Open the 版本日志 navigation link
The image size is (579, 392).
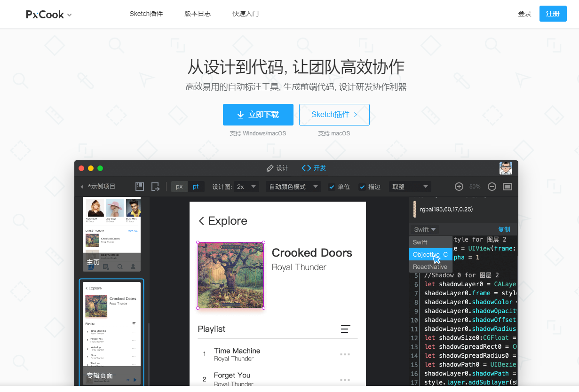click(x=198, y=14)
